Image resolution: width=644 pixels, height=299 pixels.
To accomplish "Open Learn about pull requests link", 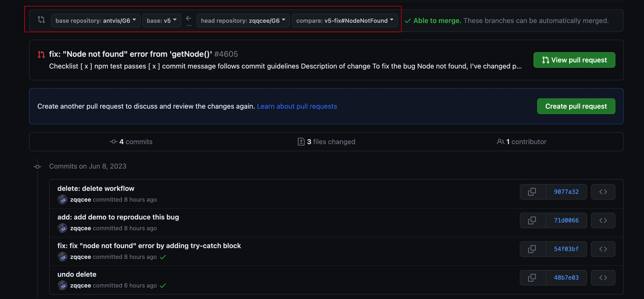I will click(x=297, y=106).
